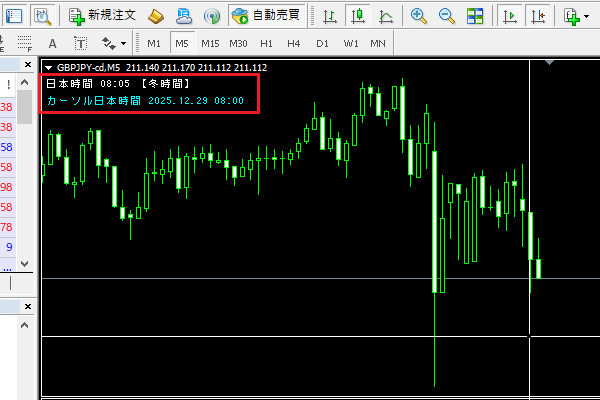
Task: Toggle chart auto scroll
Action: click(510, 16)
